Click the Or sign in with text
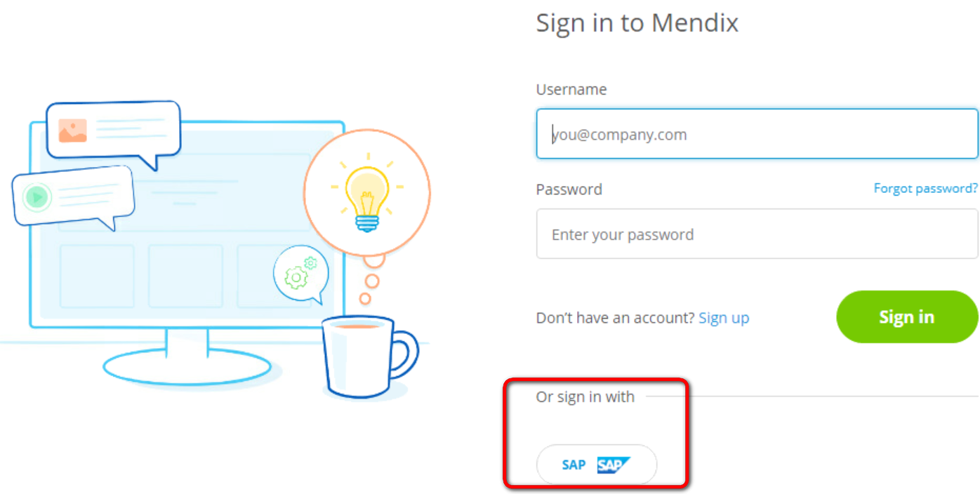Image resolution: width=980 pixels, height=494 pixels. 585,397
